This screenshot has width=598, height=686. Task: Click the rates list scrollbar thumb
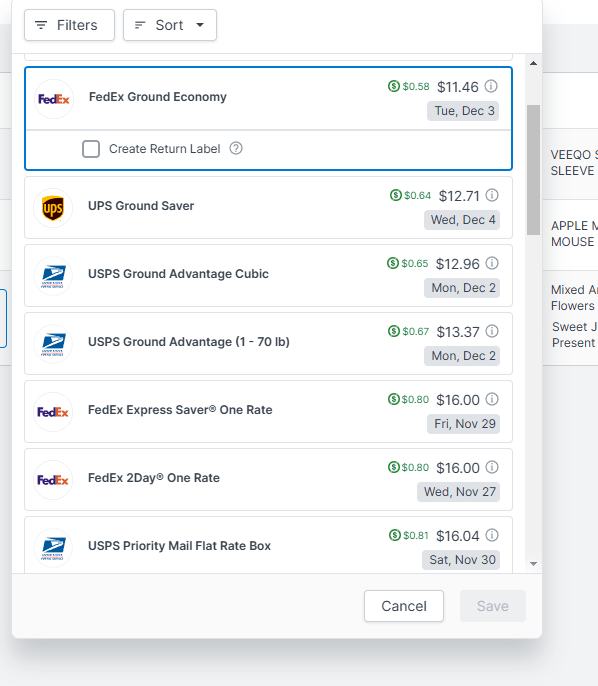click(x=533, y=170)
